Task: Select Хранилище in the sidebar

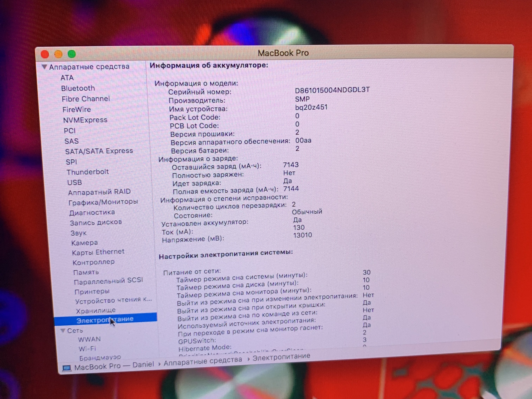Action: point(96,311)
